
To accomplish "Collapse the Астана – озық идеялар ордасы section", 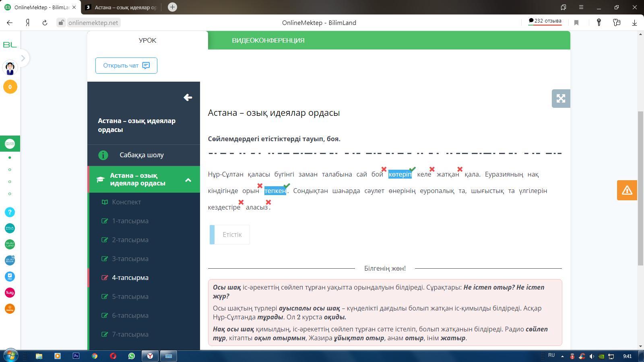I will [188, 180].
